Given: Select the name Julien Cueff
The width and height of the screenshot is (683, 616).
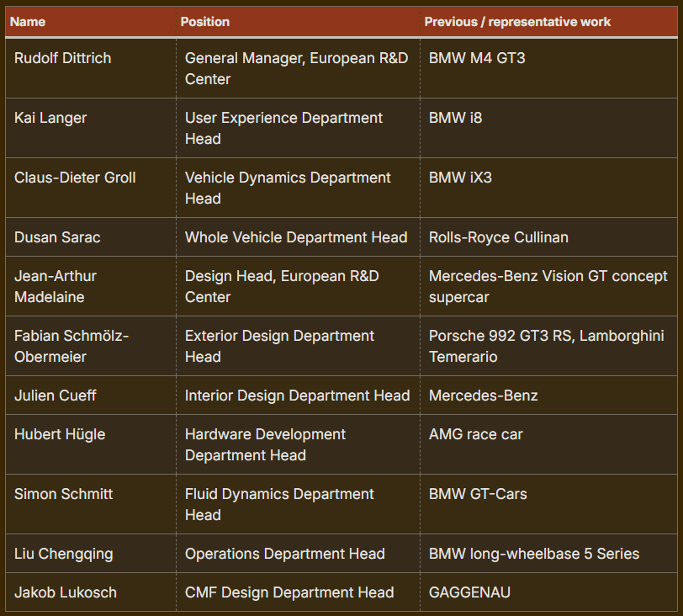Looking at the screenshot, I should [56, 396].
